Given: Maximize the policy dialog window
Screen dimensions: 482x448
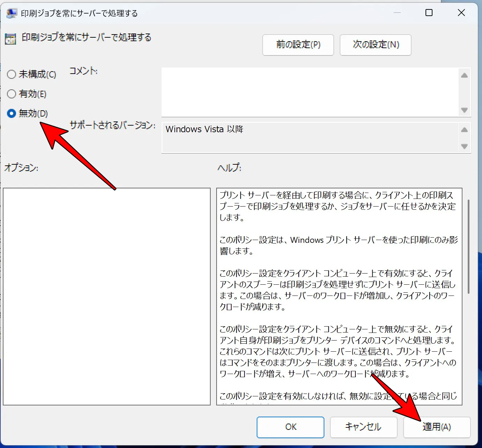Looking at the screenshot, I should [x=429, y=13].
